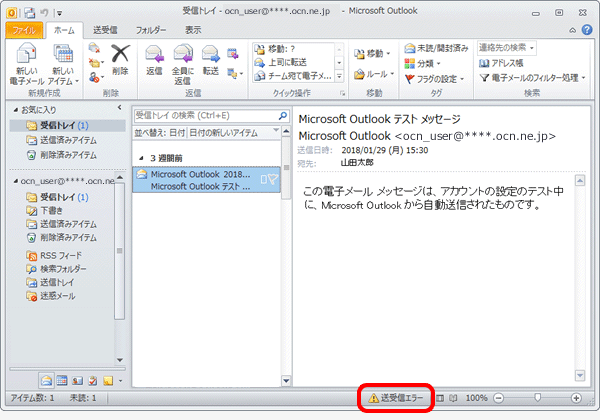This screenshot has height=420, width=600.
Task: Open Outlook help
Action: [x=587, y=30]
